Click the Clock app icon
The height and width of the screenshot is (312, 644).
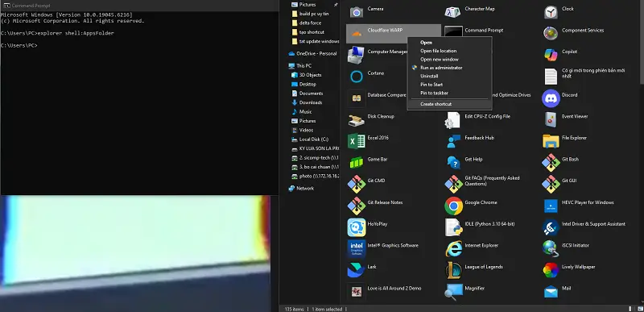pyautogui.click(x=551, y=12)
